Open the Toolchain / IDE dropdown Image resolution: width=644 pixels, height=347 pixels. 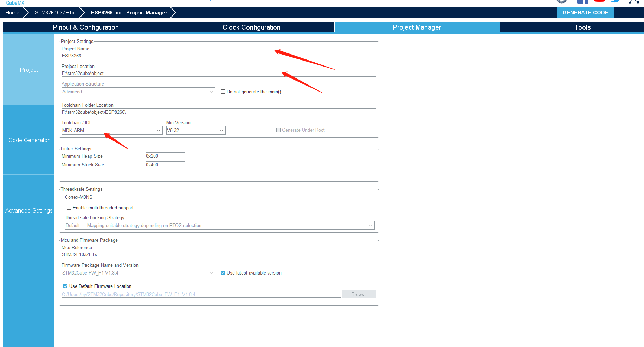(112, 130)
